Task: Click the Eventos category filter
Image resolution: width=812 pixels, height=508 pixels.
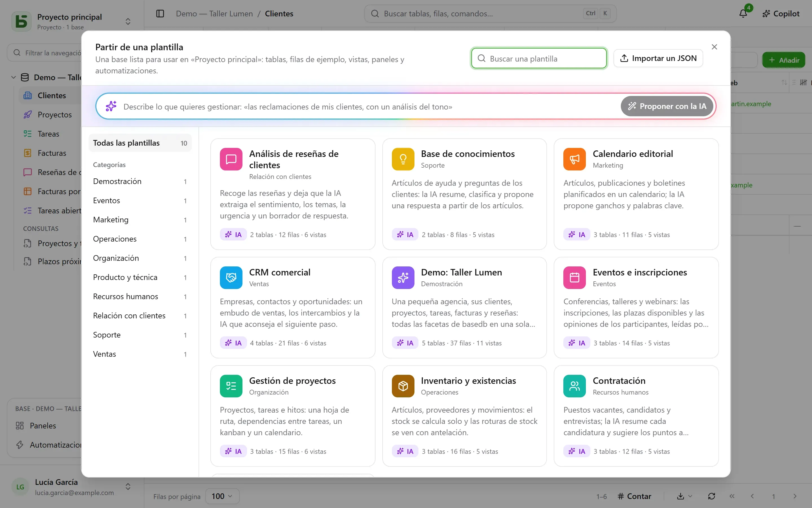Action: 140,200
